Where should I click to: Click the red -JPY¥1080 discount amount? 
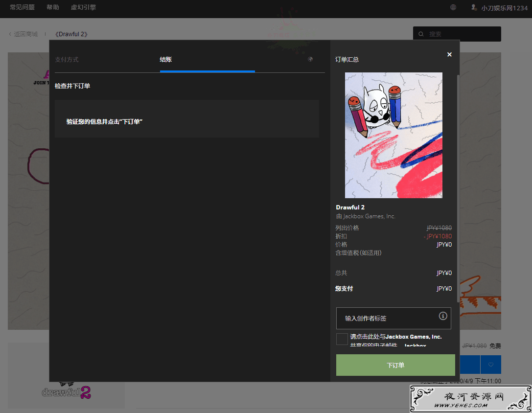click(x=438, y=236)
